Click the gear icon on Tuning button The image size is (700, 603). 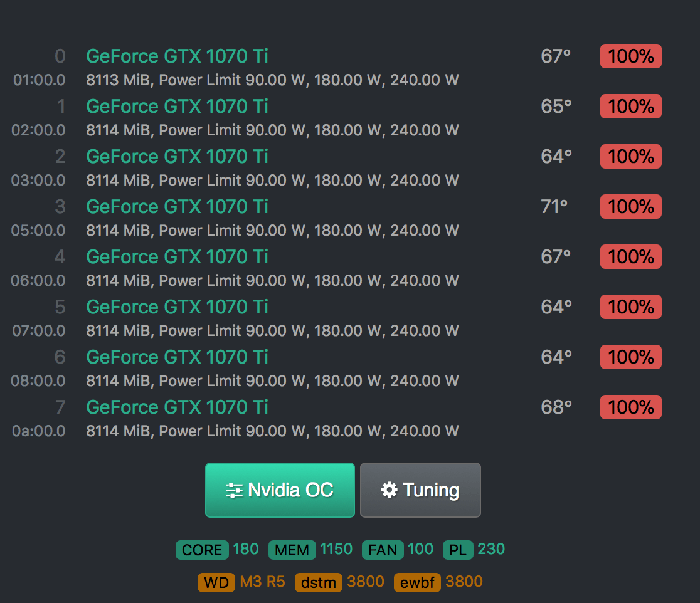click(389, 490)
